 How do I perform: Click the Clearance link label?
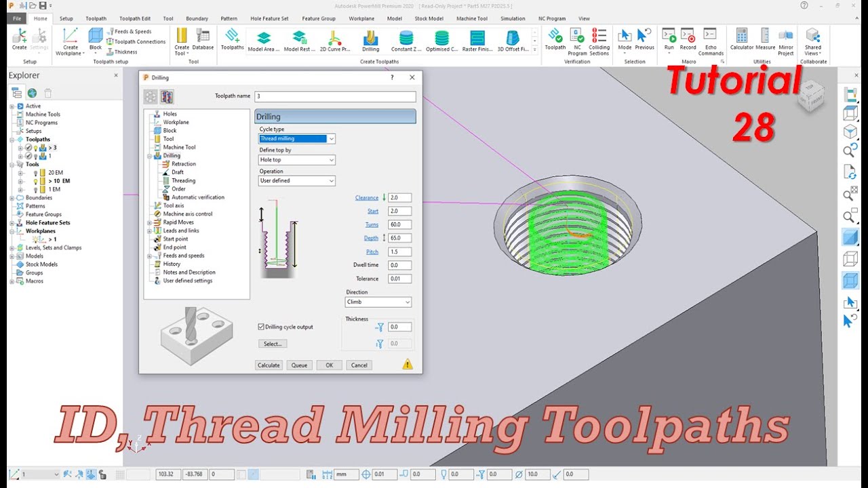tap(367, 198)
